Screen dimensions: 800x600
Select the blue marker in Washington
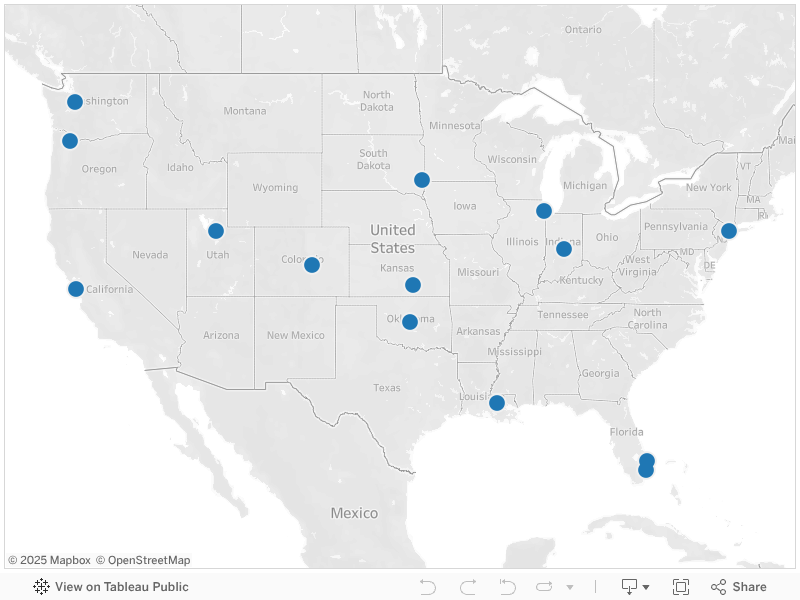coord(75,102)
